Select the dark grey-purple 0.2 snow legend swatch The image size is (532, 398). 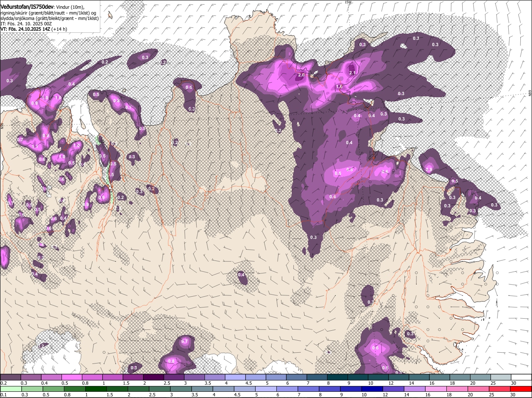click(10, 377)
